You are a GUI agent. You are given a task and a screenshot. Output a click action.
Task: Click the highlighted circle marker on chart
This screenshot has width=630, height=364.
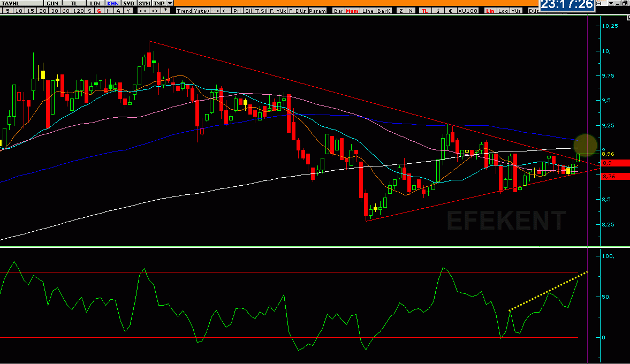click(586, 145)
